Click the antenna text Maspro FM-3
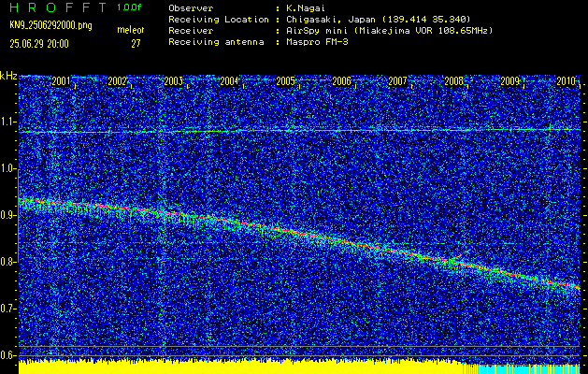The height and width of the screenshot is (374, 588). coord(317,42)
